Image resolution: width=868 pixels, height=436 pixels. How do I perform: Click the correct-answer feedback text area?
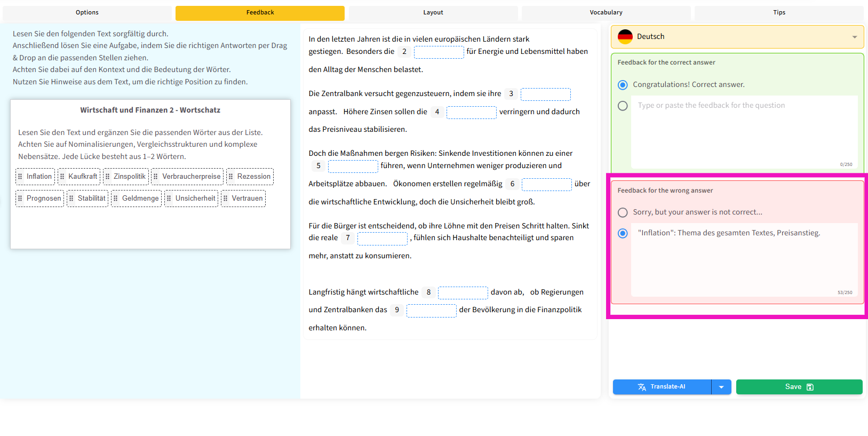[x=744, y=133]
